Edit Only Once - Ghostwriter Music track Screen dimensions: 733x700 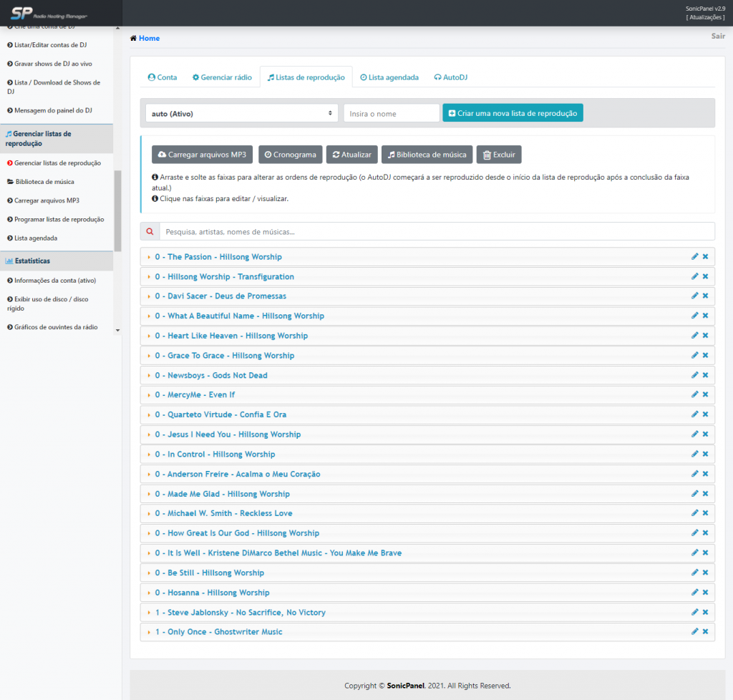click(x=694, y=632)
